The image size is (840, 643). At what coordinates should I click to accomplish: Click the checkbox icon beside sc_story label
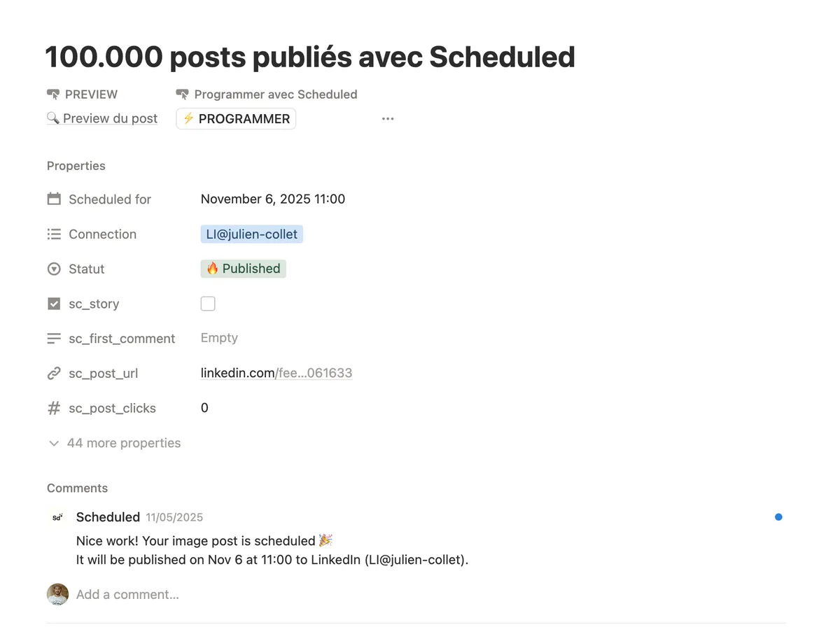[x=54, y=304]
